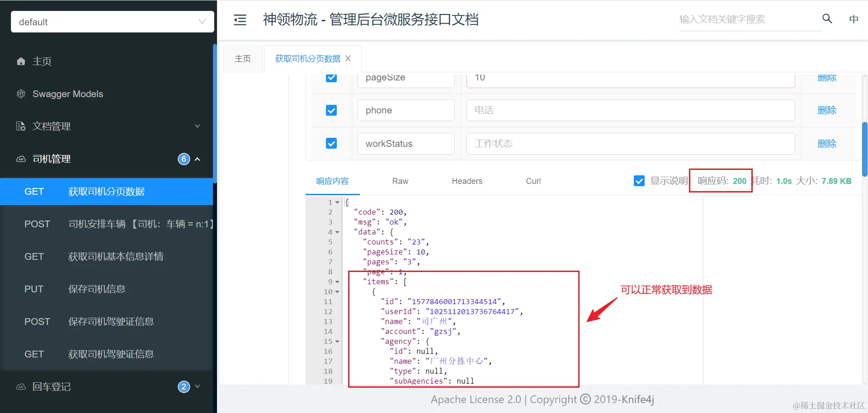Viewport: 868px width, 413px height.
Task: Fold the items array at line 9
Action: tap(337, 282)
